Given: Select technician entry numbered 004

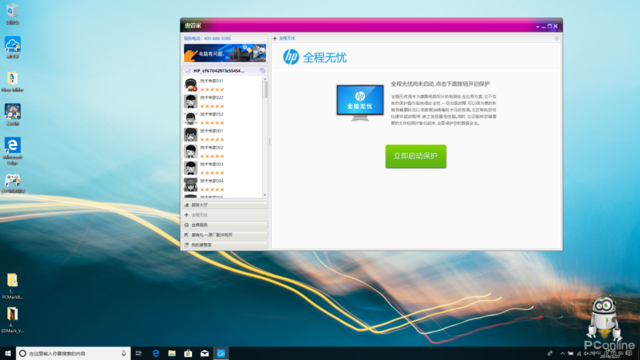Looking at the screenshot, I should point(223,185).
